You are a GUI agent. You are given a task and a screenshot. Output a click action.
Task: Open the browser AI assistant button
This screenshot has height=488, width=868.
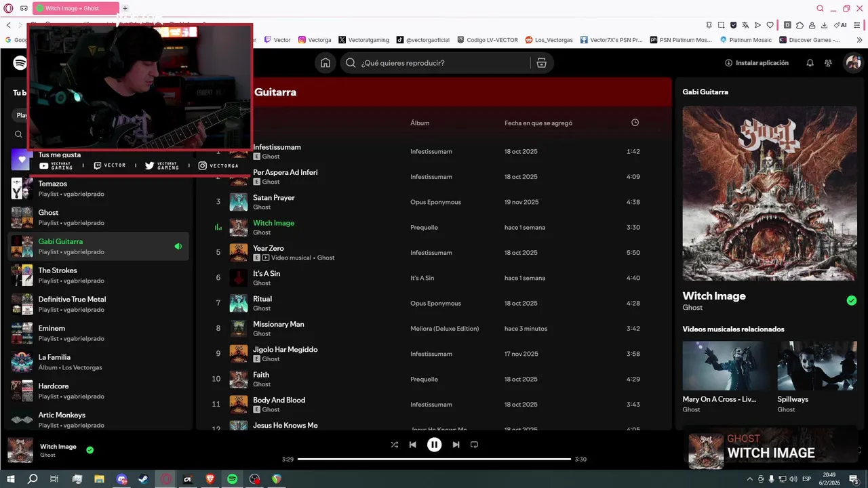[x=842, y=25]
